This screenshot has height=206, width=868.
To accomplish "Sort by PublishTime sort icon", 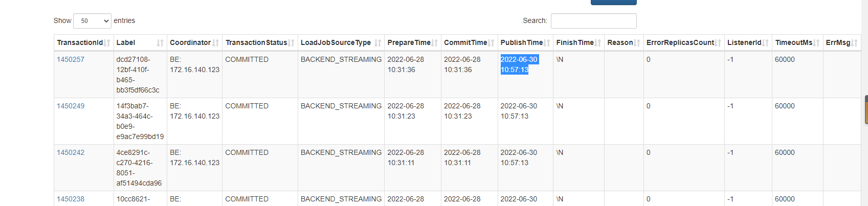I will (547, 43).
